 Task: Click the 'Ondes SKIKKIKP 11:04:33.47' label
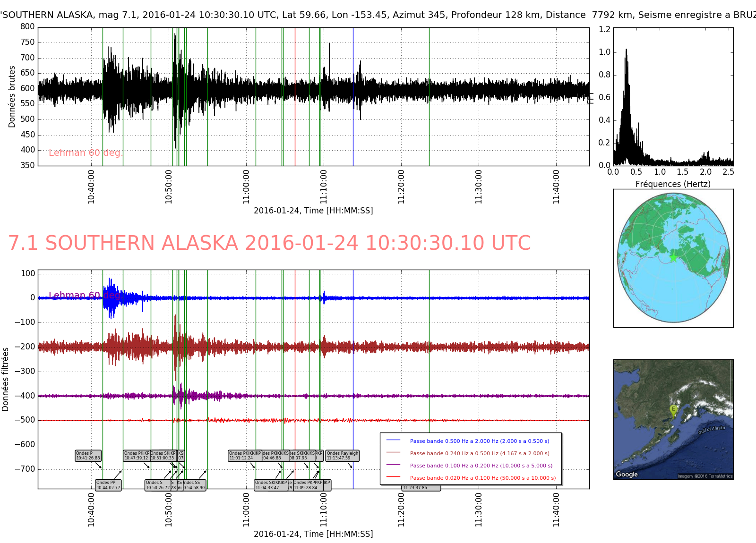[271, 485]
